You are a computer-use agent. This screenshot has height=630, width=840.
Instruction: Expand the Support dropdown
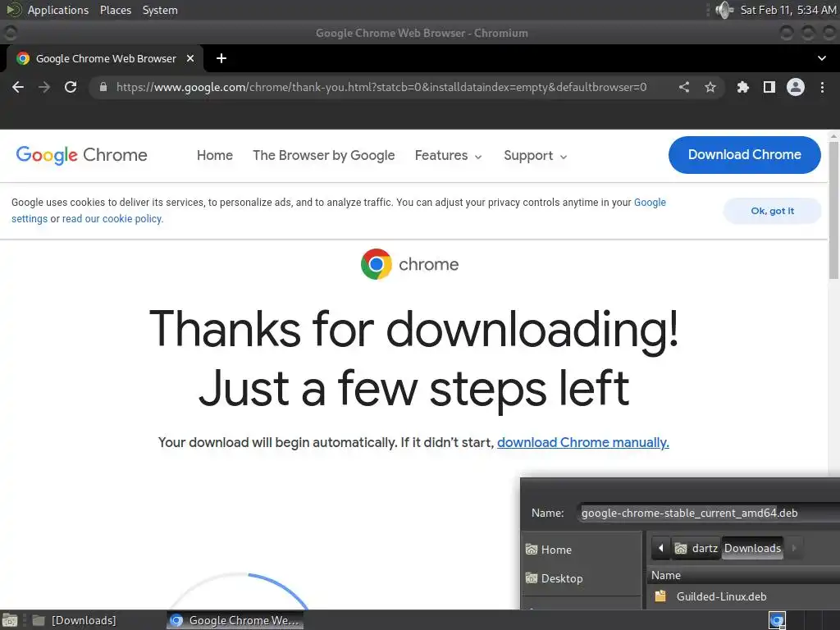coord(535,155)
